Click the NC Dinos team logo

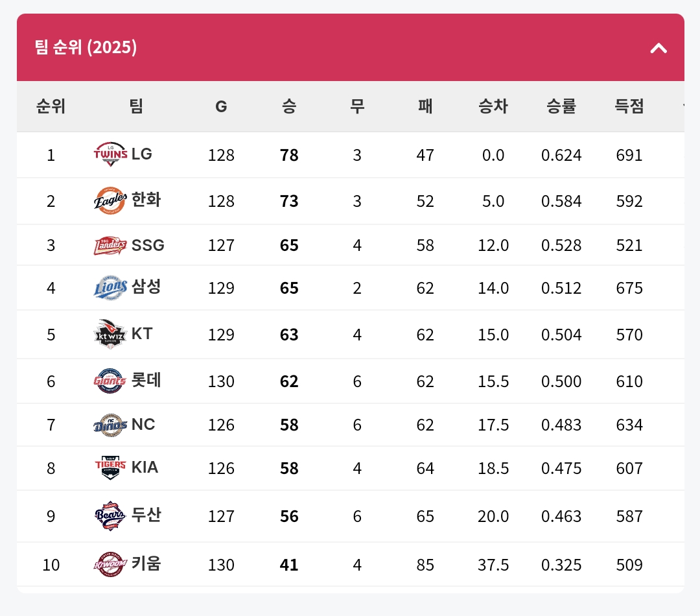tap(110, 425)
